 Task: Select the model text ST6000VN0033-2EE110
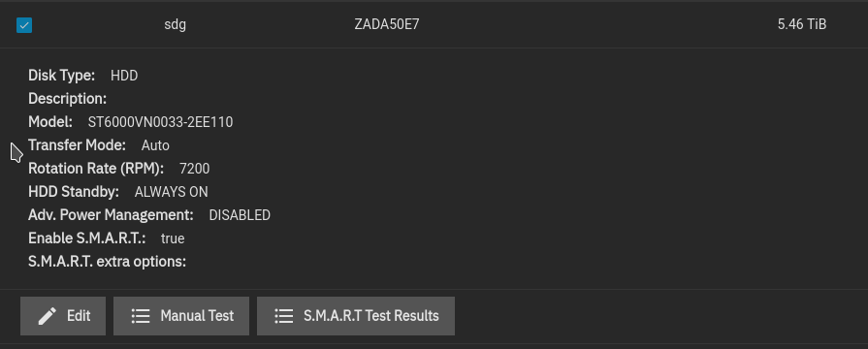point(161,122)
